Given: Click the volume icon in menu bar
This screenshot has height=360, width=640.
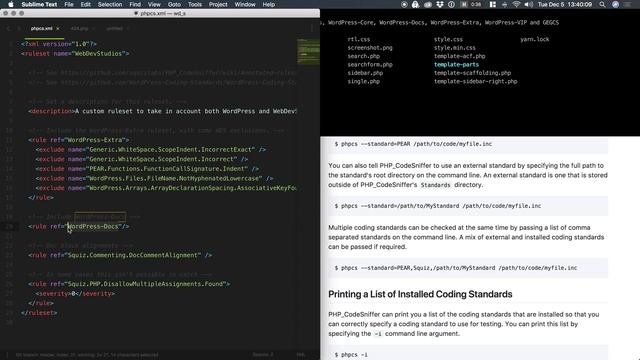Looking at the screenshot, I should pos(529,4).
